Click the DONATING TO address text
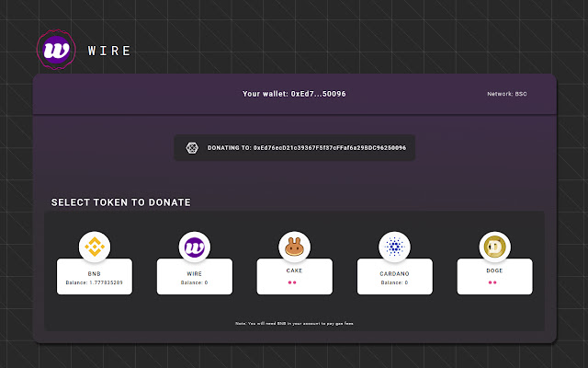This screenshot has height=368, width=588. [x=307, y=148]
